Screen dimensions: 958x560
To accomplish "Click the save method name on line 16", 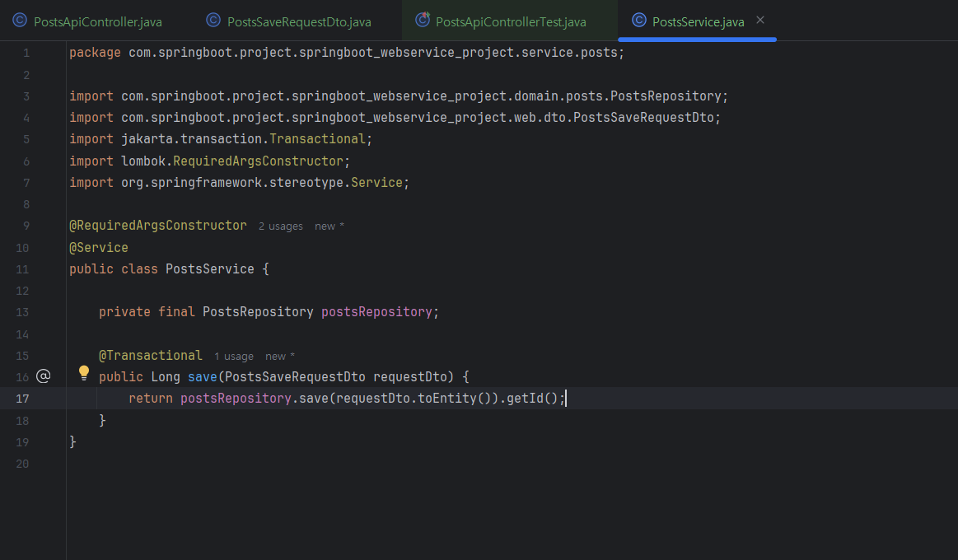I will click(x=203, y=377).
